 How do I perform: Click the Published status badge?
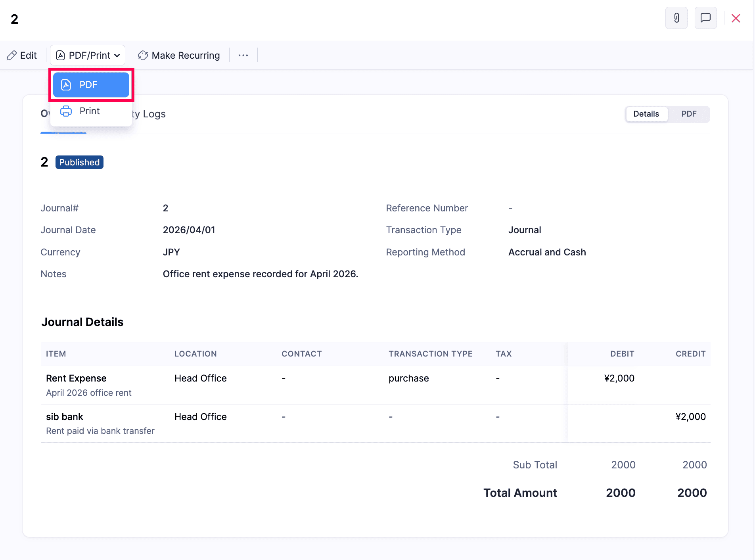[79, 162]
